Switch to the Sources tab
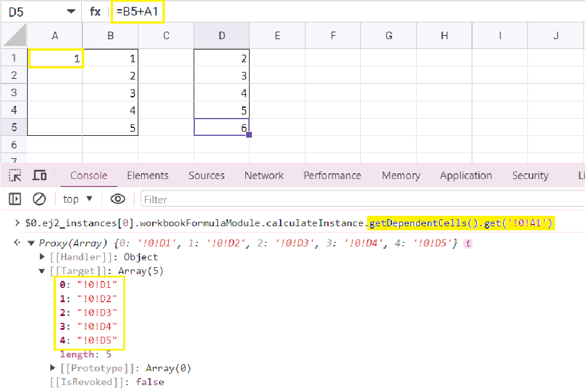Screen dimensions: 585x392 (x=206, y=176)
